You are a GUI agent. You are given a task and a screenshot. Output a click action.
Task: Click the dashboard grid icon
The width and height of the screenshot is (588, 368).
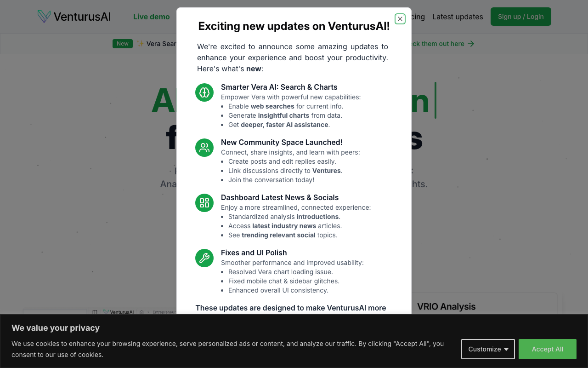tap(204, 203)
